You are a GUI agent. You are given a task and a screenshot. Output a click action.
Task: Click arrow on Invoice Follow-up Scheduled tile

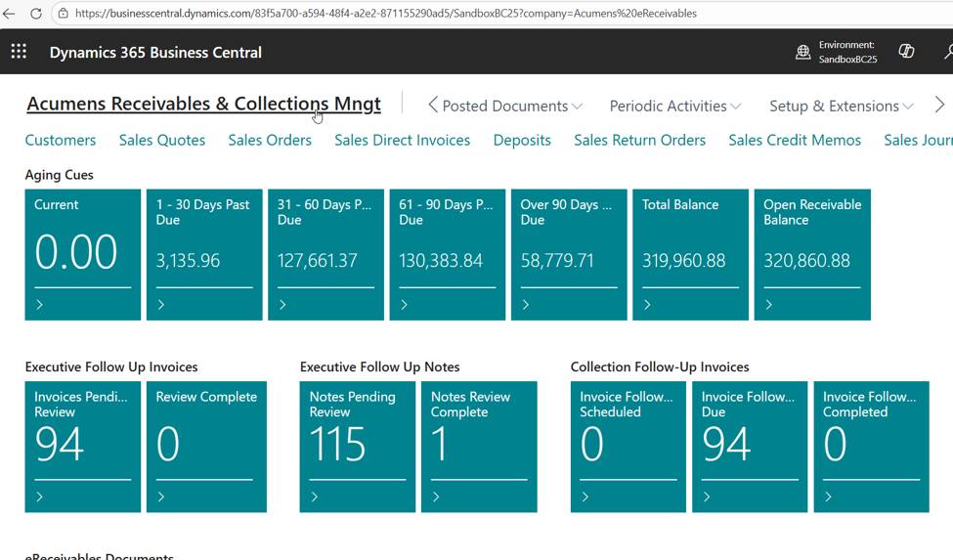point(585,496)
